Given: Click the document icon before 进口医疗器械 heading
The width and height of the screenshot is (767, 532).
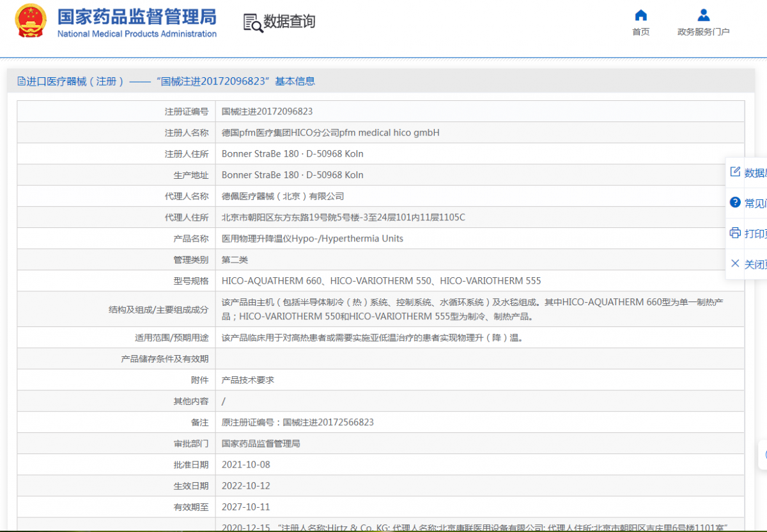Looking at the screenshot, I should pos(21,81).
